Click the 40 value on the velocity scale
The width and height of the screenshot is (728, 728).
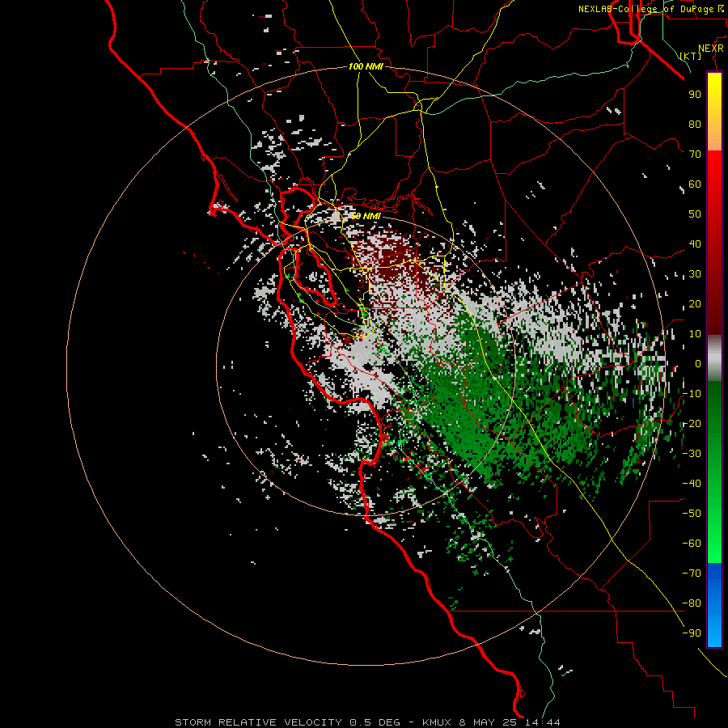(x=695, y=243)
